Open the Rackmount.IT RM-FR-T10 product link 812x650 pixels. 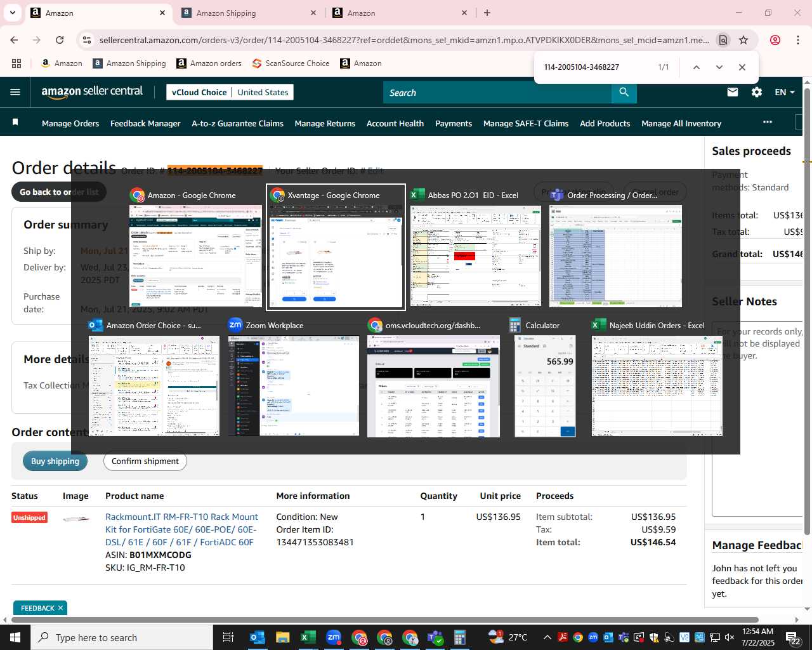(181, 529)
